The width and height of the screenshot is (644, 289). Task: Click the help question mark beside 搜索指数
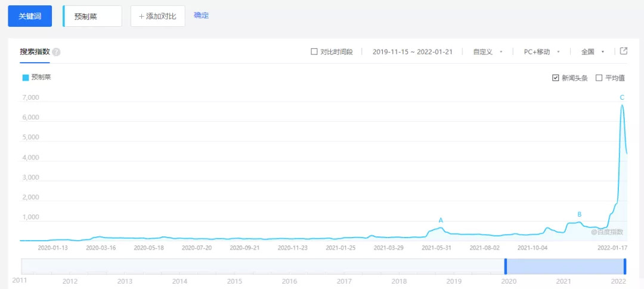57,52
